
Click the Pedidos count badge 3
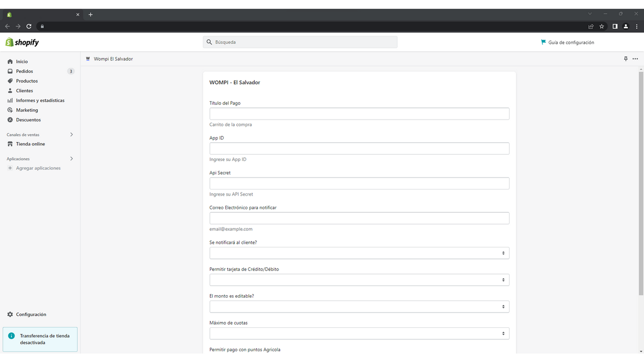(x=71, y=71)
